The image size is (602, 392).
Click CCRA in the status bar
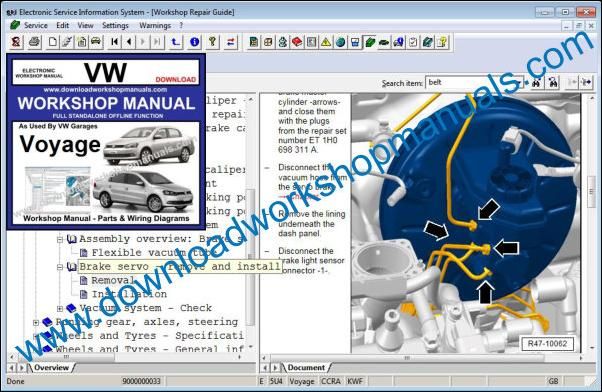tap(331, 381)
